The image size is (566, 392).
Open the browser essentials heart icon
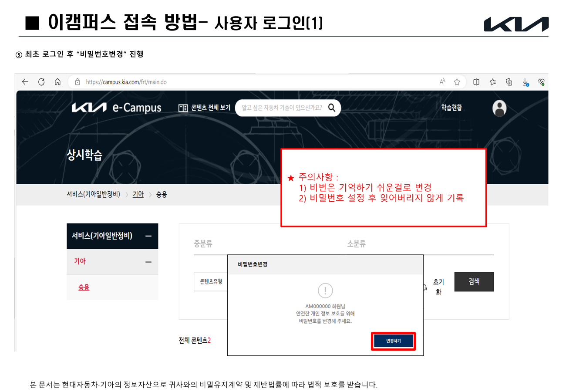[x=542, y=81]
